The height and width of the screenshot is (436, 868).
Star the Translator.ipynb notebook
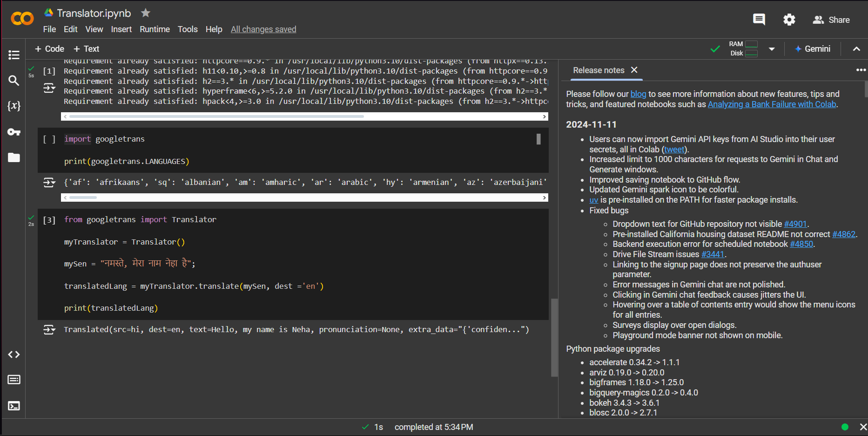pyautogui.click(x=146, y=13)
